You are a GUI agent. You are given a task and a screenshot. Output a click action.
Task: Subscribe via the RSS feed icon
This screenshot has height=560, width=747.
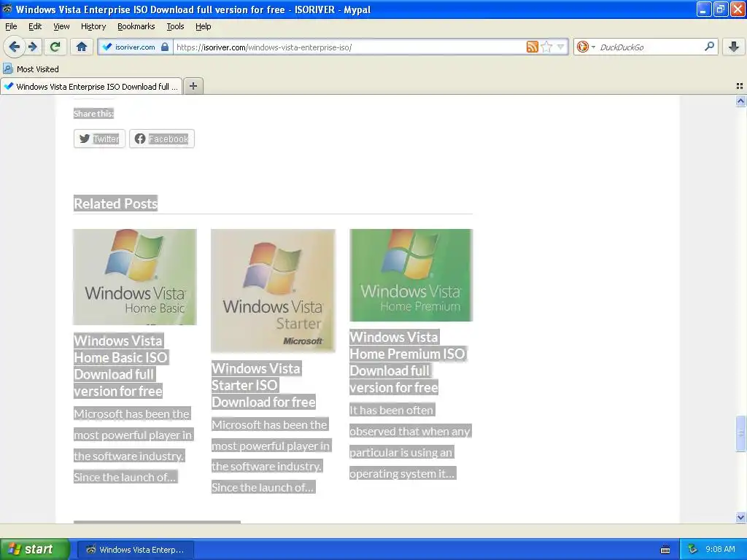click(x=532, y=47)
